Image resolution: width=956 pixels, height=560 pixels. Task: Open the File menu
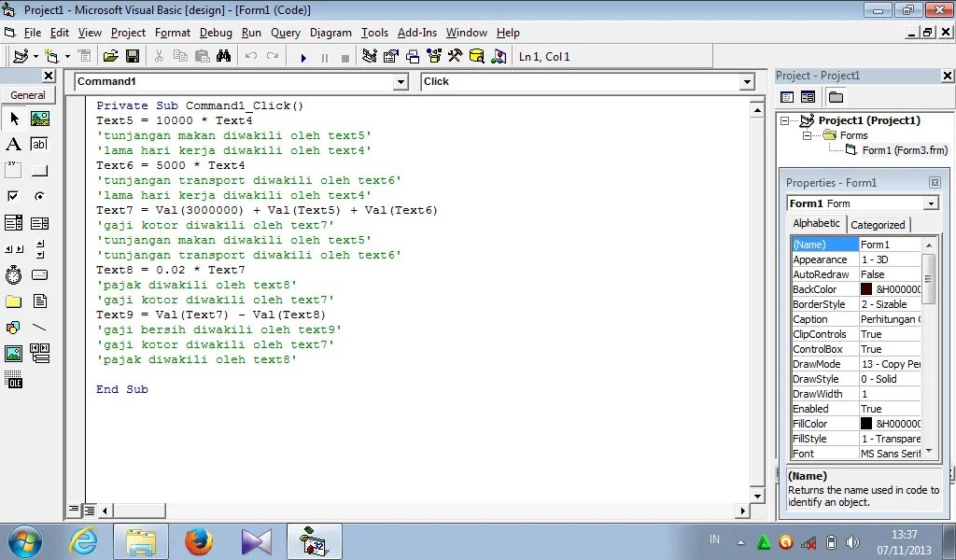(x=33, y=33)
